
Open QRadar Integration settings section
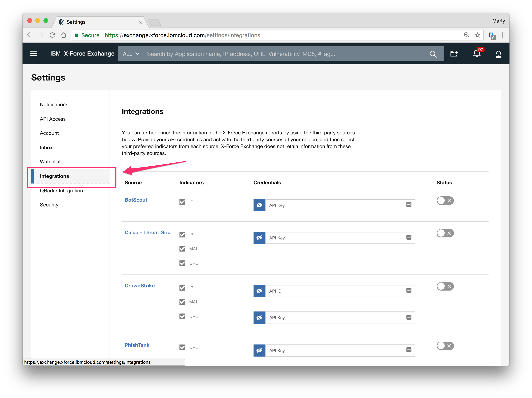tap(61, 191)
